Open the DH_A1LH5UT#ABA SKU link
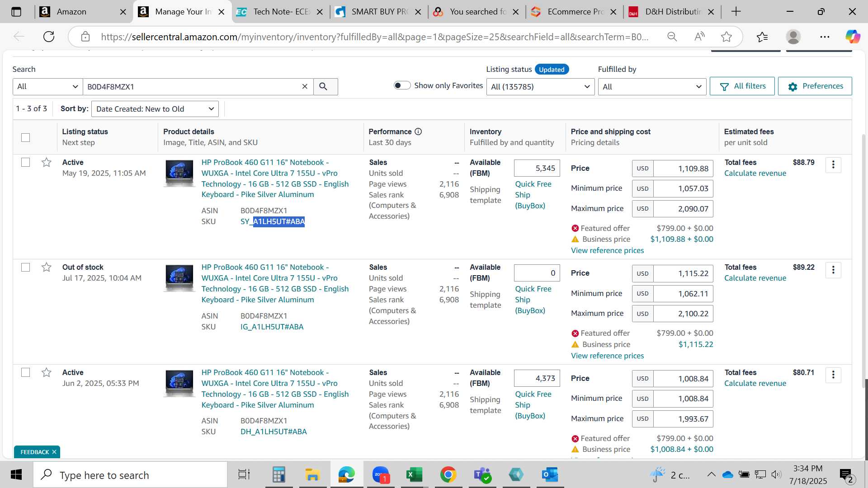This screenshot has width=868, height=488. coord(274,432)
